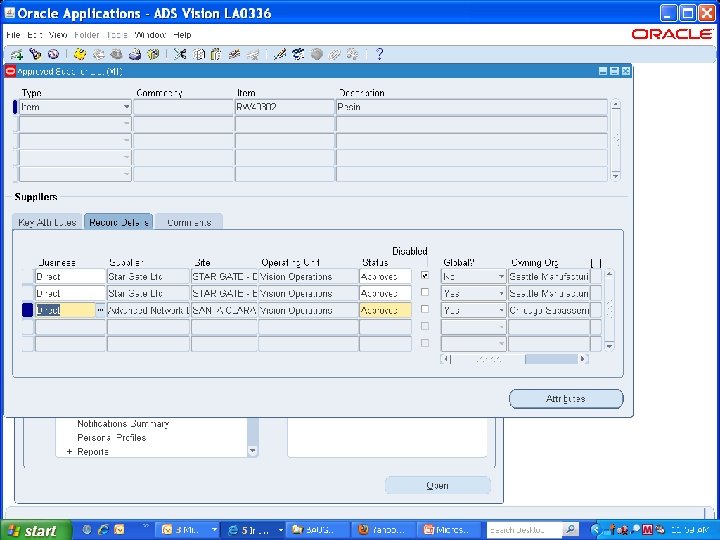
Task: Click the Next Step toolbar icon
Action: pyautogui.click(x=98, y=55)
